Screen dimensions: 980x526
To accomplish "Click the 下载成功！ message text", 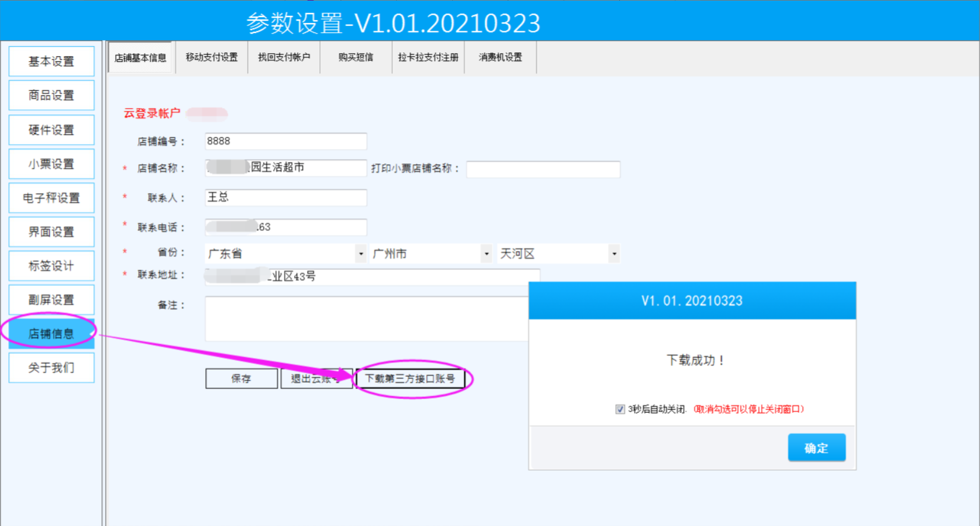I will tap(695, 360).
